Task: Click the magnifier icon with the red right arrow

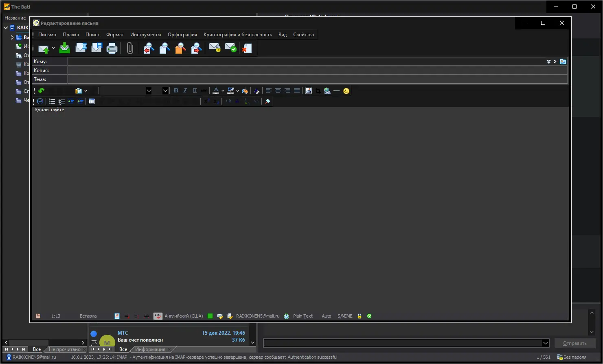Action: [x=197, y=48]
